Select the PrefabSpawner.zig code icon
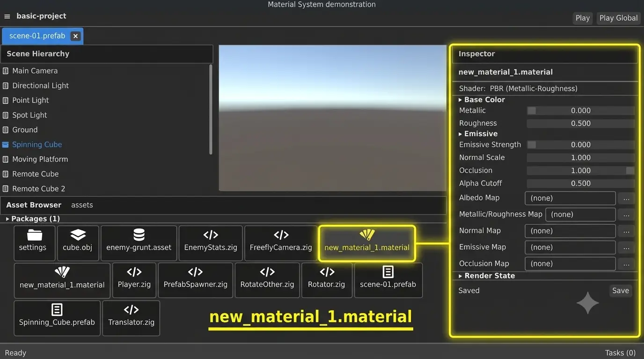 pyautogui.click(x=195, y=272)
